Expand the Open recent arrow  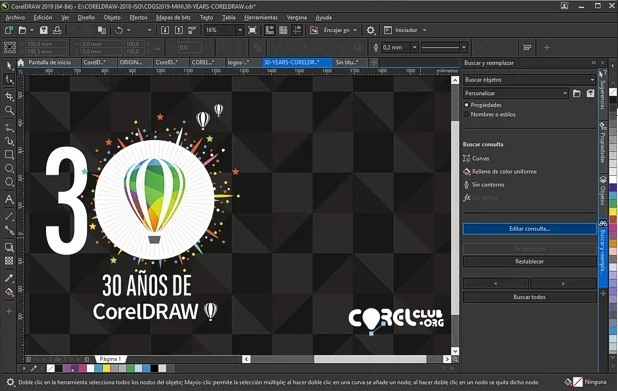(x=32, y=30)
